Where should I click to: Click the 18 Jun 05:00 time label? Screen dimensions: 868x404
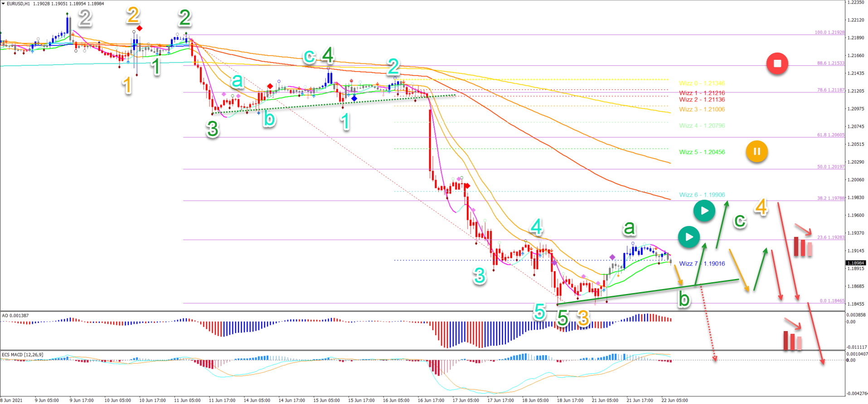tap(535, 400)
